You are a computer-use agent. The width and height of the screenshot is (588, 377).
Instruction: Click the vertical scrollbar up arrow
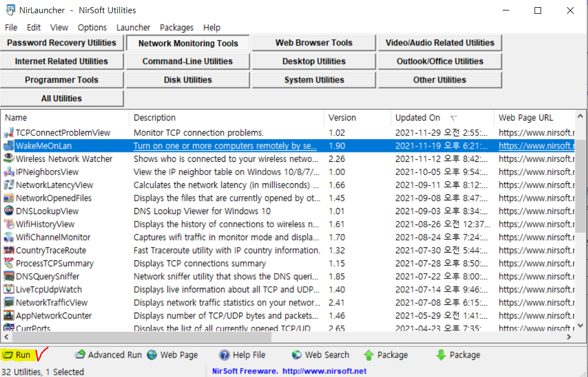[x=580, y=117]
